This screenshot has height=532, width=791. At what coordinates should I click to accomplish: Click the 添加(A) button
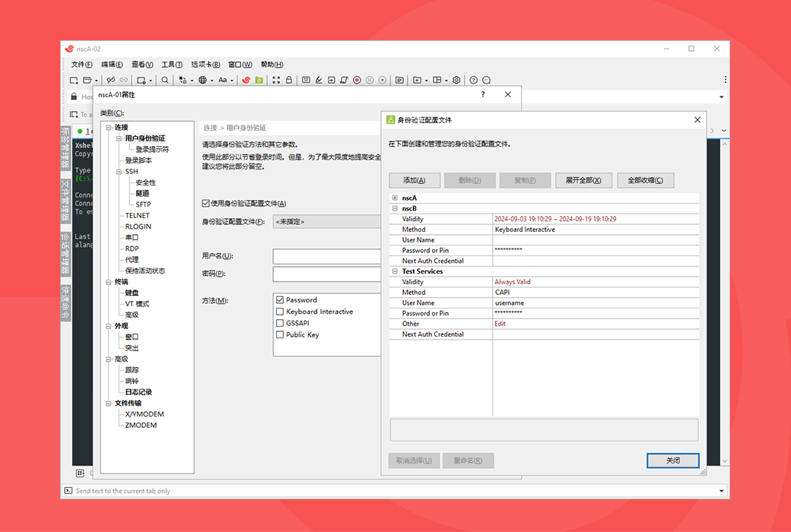[x=415, y=181]
